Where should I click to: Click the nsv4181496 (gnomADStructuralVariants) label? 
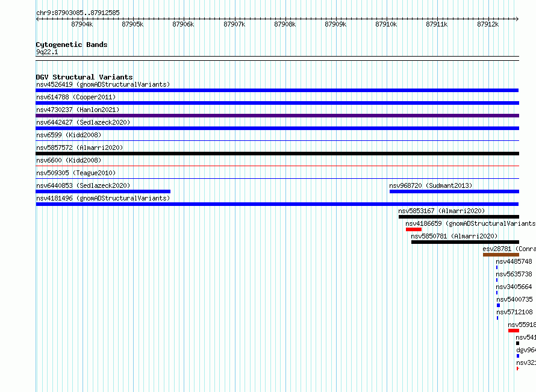(103, 198)
